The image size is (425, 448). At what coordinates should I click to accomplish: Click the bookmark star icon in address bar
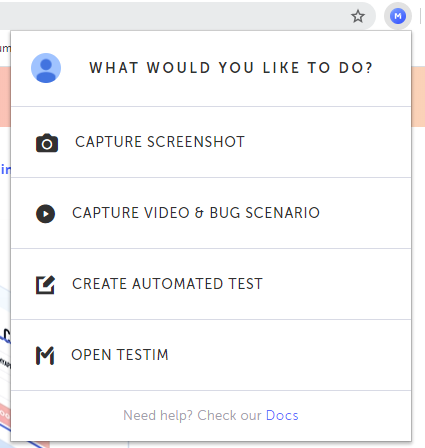coord(358,16)
